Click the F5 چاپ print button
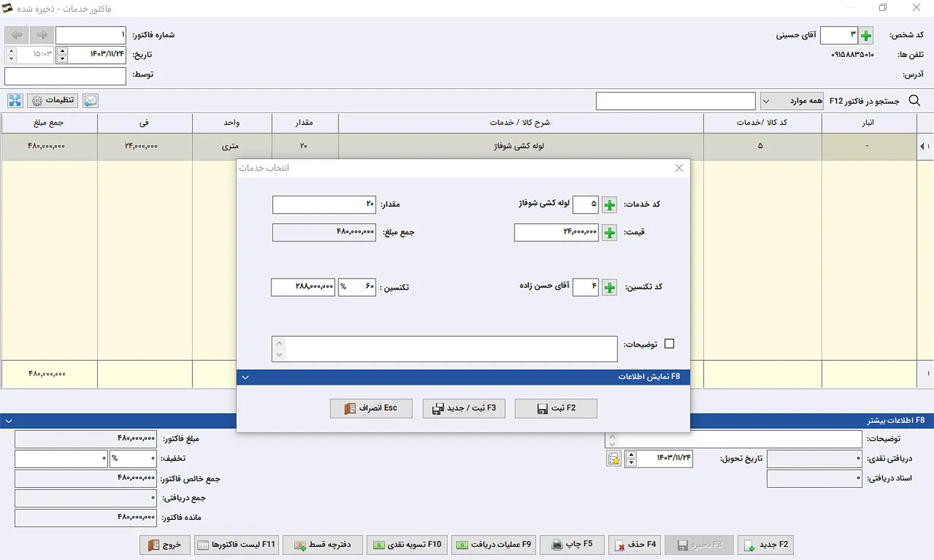The width and height of the screenshot is (934, 560). click(571, 545)
